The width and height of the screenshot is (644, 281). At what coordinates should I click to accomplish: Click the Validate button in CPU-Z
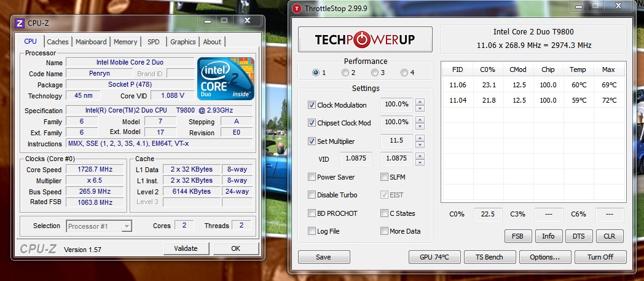click(x=186, y=248)
